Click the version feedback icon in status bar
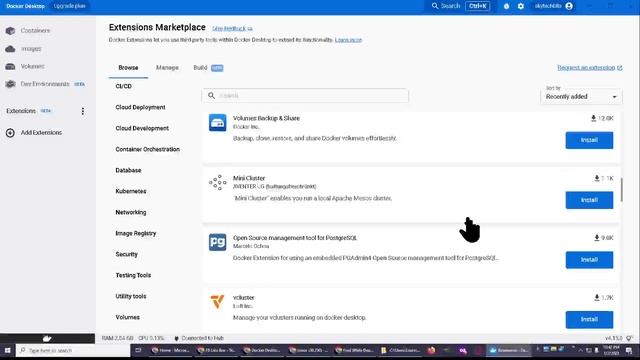Screen dimensions: 640x360 [x=629, y=338]
